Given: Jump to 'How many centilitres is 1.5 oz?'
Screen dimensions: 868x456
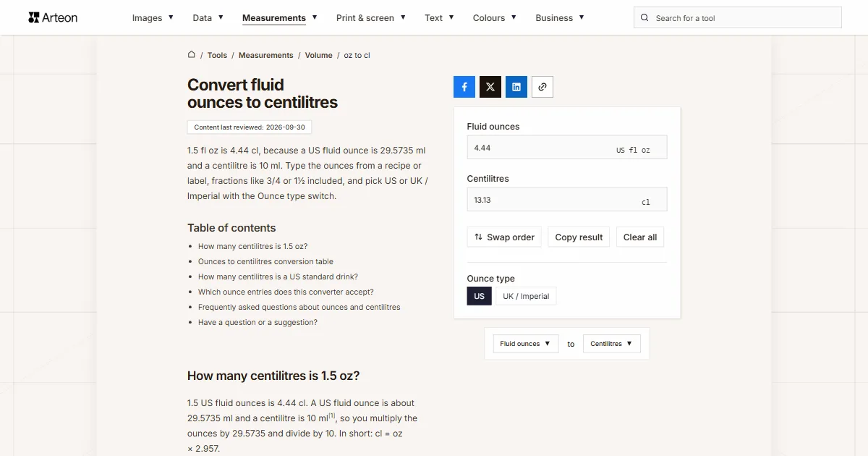Looking at the screenshot, I should 252,246.
